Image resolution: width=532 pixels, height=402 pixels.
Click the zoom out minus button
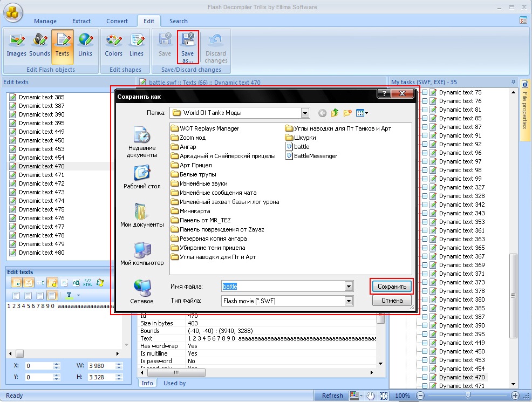(x=420, y=396)
